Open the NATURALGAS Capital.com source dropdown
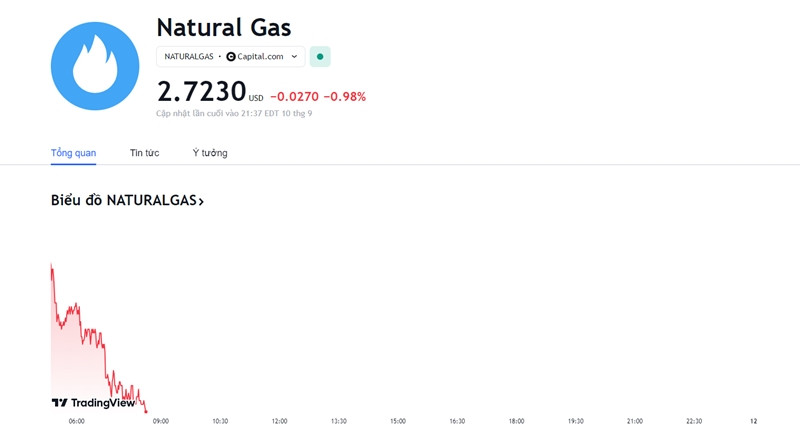Image resolution: width=800 pixels, height=430 pixels. tap(231, 57)
